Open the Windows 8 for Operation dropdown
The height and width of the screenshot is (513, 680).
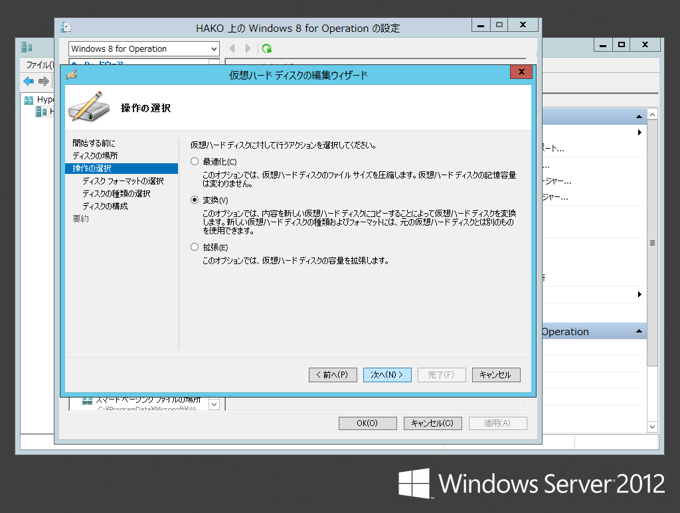tap(144, 49)
